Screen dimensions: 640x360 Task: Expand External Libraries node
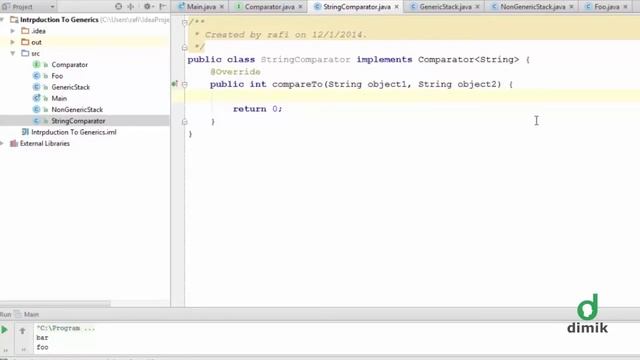click(2, 143)
